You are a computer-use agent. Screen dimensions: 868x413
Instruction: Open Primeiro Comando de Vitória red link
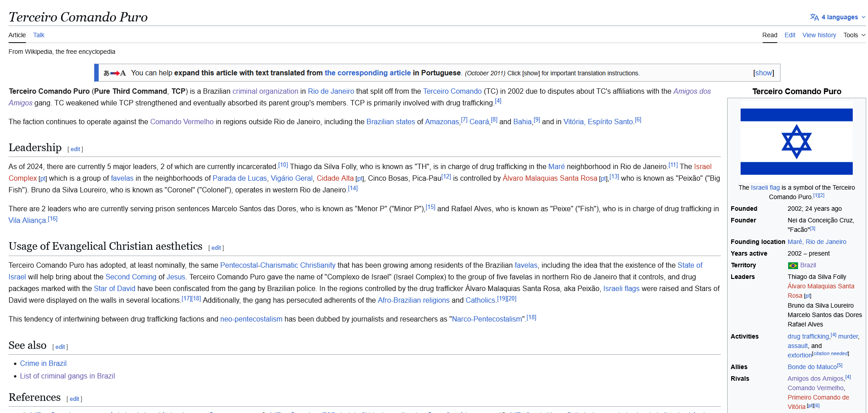[x=818, y=402]
